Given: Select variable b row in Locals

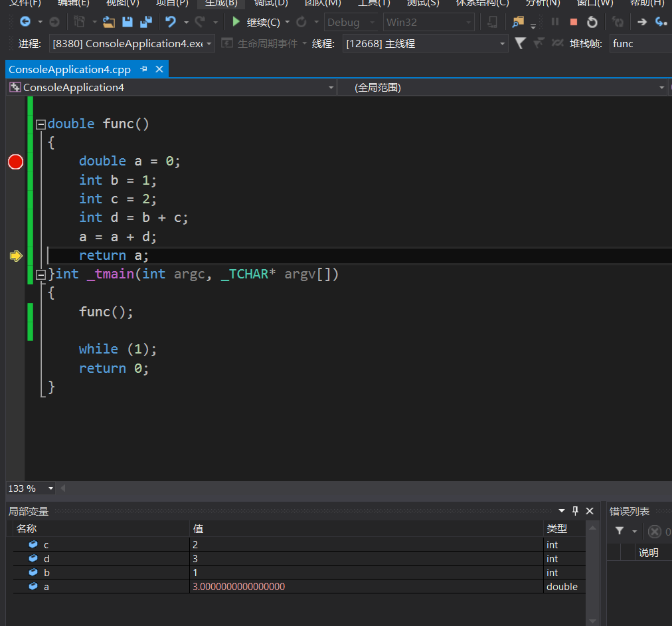Looking at the screenshot, I should [299, 572].
